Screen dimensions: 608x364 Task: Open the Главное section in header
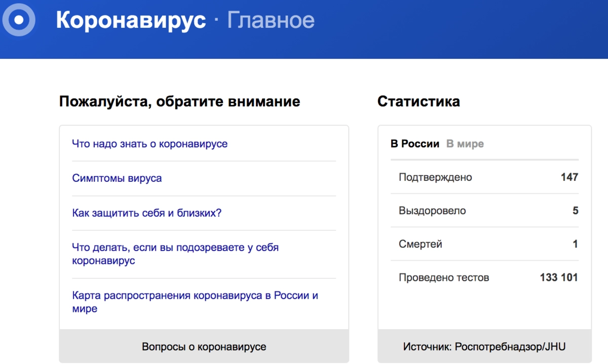click(x=271, y=20)
